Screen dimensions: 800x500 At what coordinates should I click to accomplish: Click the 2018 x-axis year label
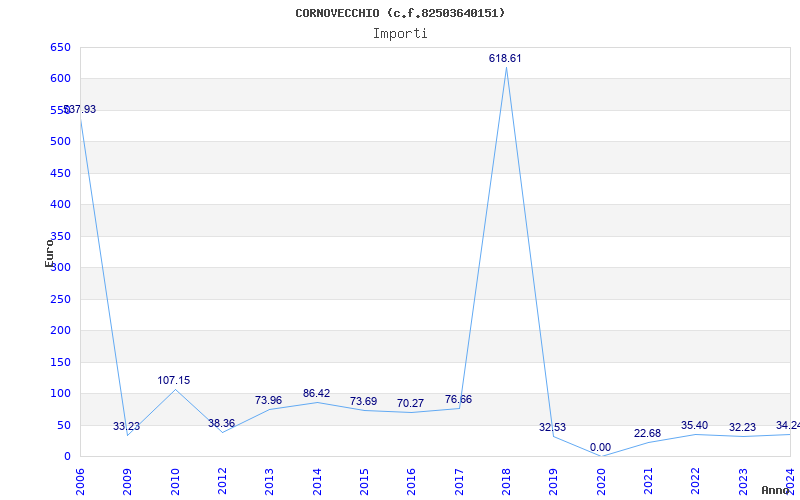click(x=506, y=483)
